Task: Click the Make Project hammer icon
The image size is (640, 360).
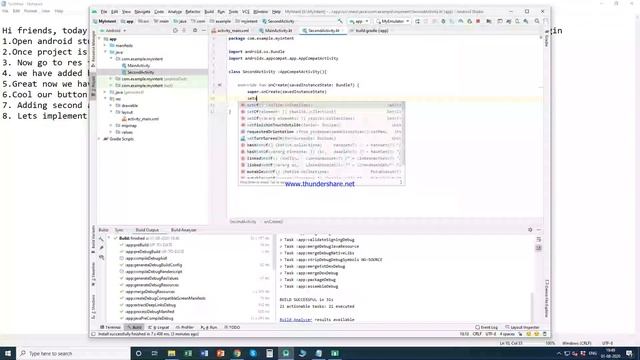Action: 340,21
